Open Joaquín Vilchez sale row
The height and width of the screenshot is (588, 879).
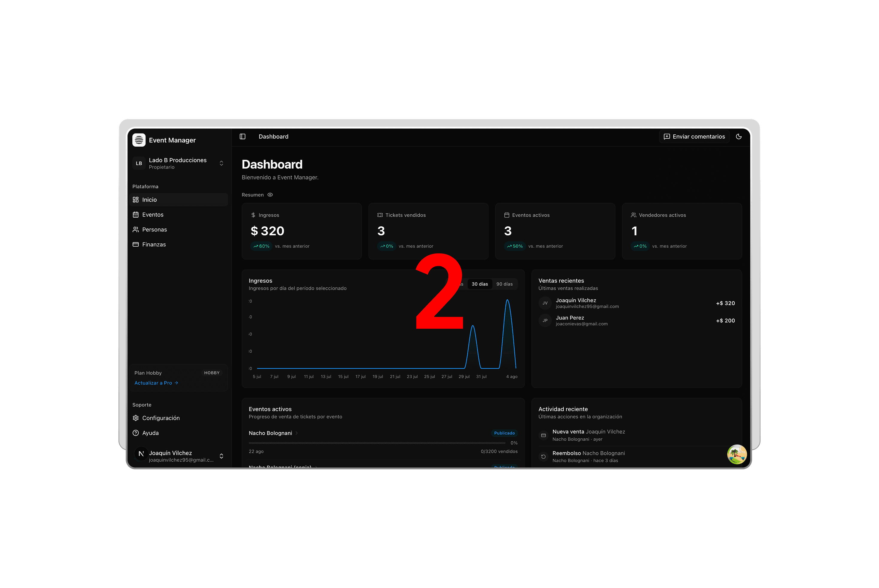[x=636, y=303]
